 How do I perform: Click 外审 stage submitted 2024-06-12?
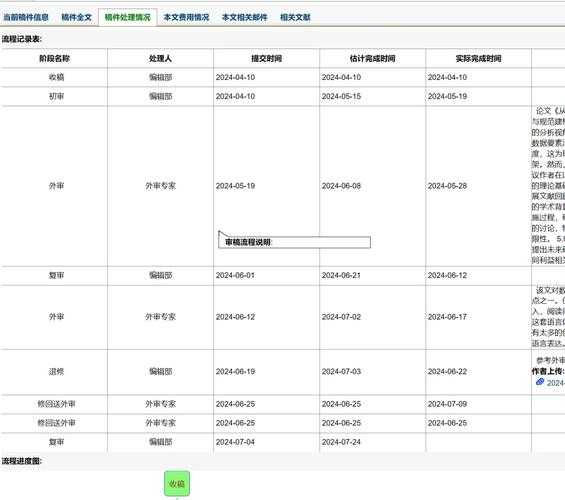56,317
